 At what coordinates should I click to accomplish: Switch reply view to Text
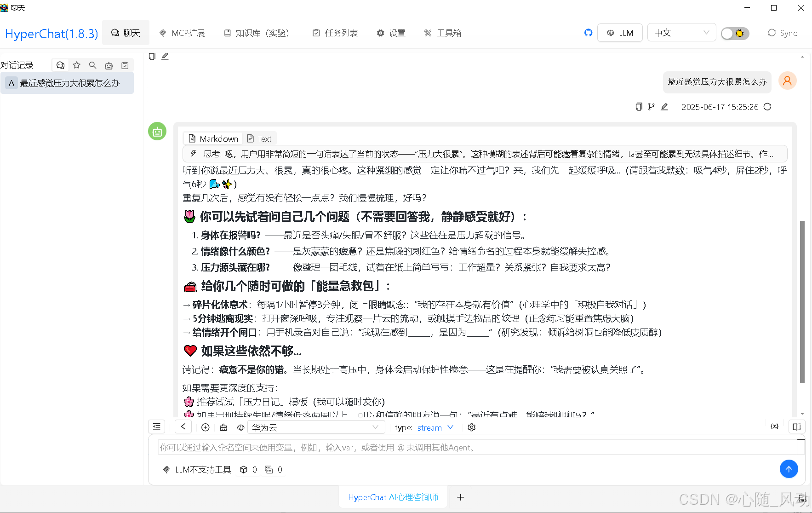[x=259, y=138]
